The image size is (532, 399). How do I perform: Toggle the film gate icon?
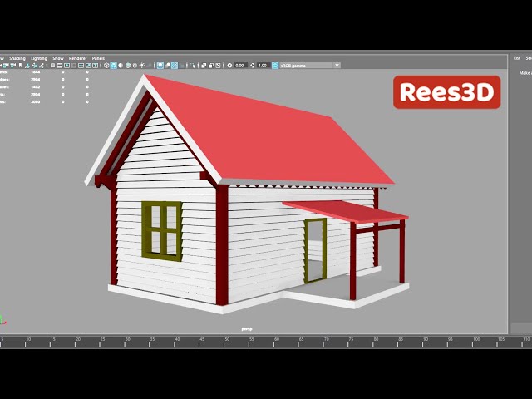point(60,65)
